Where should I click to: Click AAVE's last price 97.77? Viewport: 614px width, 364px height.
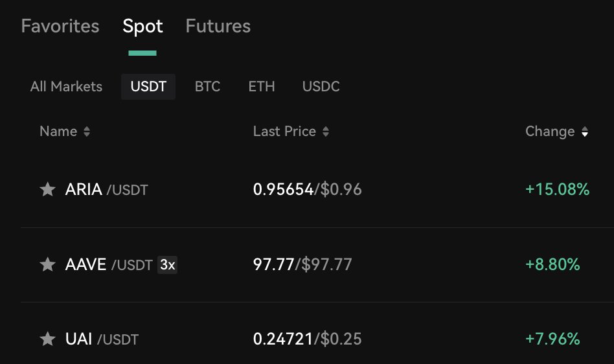pyautogui.click(x=274, y=264)
